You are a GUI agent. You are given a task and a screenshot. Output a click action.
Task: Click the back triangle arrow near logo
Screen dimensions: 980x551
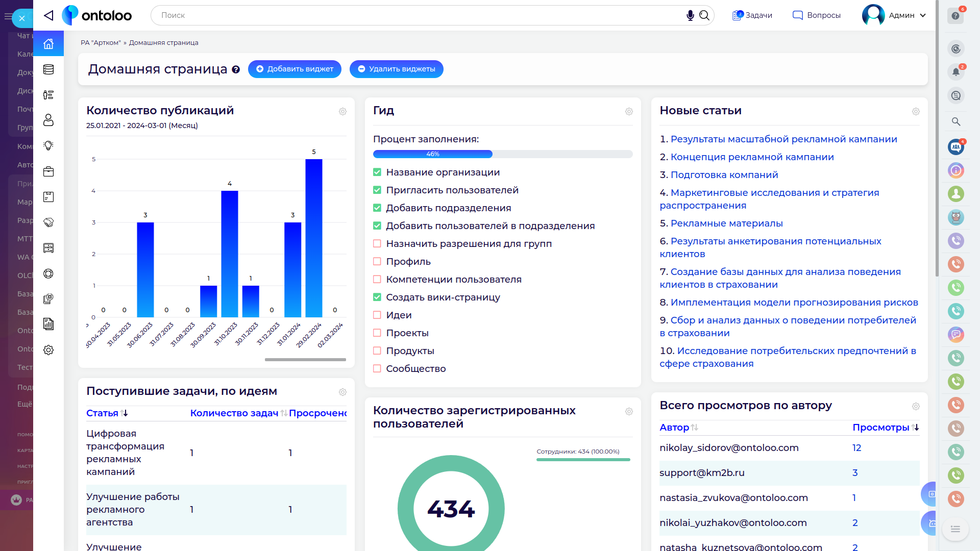coord(48,15)
